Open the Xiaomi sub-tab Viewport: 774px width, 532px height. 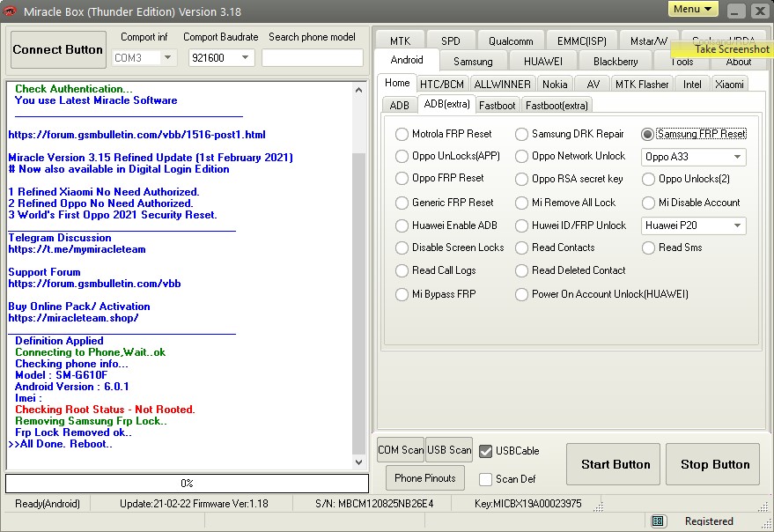click(x=729, y=84)
